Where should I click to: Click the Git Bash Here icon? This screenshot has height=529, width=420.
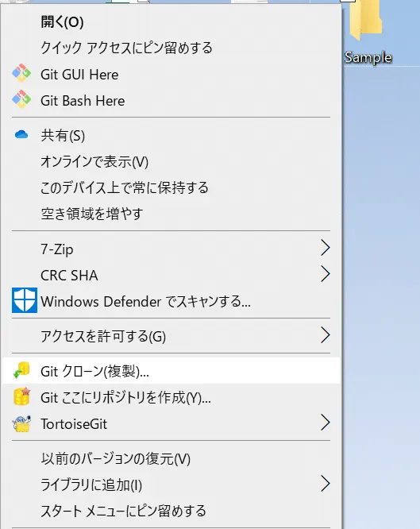(21, 99)
